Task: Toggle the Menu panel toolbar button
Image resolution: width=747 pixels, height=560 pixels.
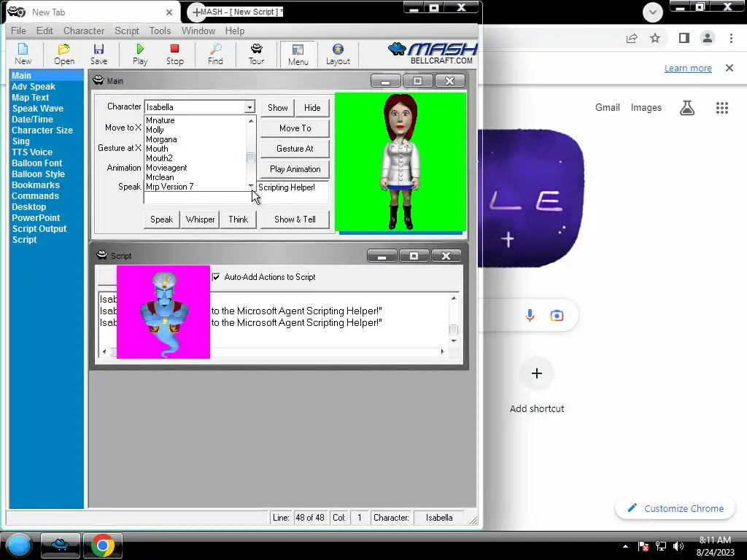Action: tap(298, 54)
